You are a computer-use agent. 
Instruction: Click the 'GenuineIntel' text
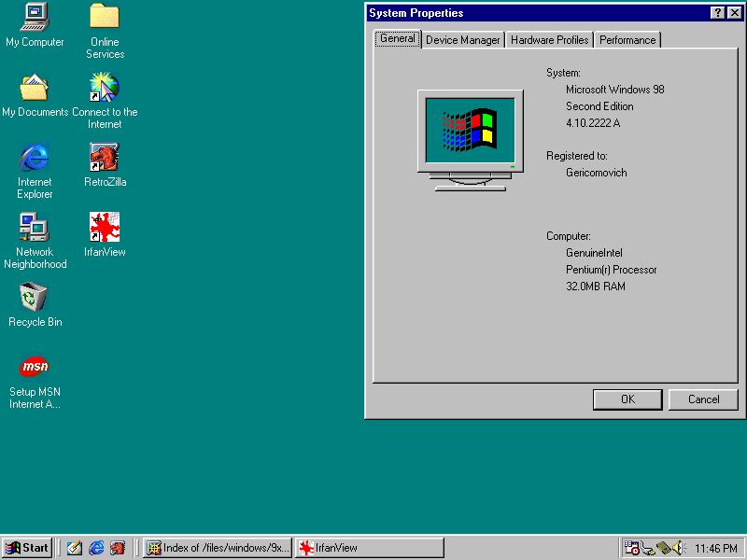[x=594, y=253]
